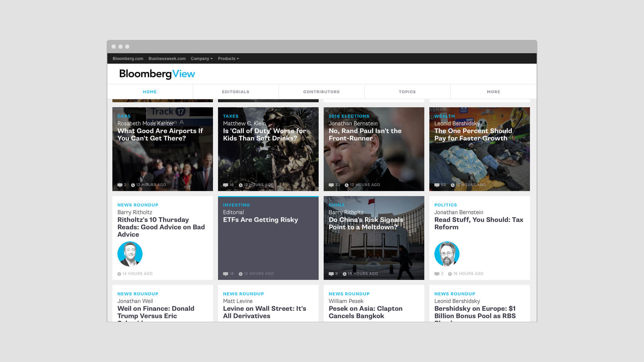This screenshot has height=362, width=644.
Task: Click the comment icon on the Rand Paul article
Action: 331,185
